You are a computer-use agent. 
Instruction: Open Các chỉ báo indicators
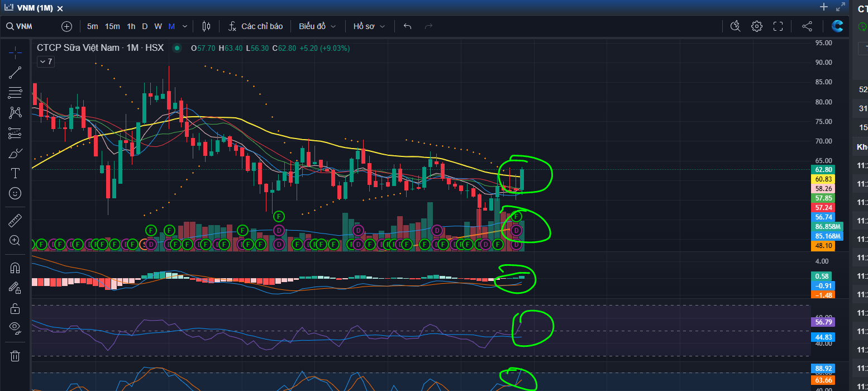(x=256, y=26)
